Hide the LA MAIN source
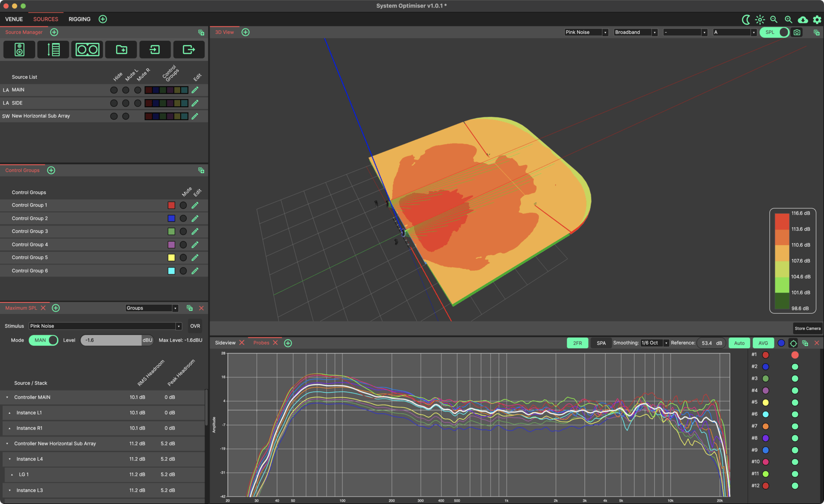Image resolution: width=824 pixels, height=504 pixels. pyautogui.click(x=114, y=90)
